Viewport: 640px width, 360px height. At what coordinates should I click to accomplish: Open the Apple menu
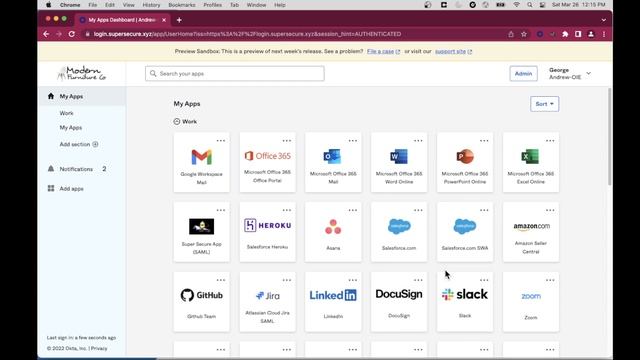pyautogui.click(x=49, y=5)
